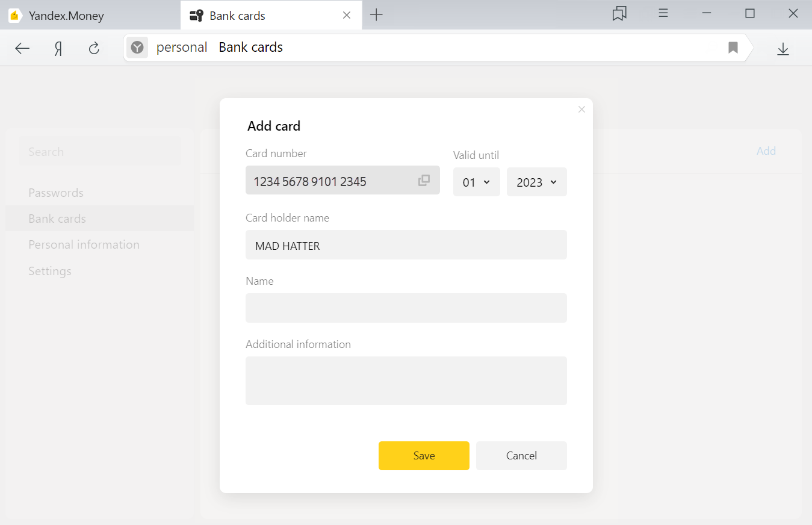
Task: Open the bookmarks panel icon in title bar
Action: [619, 14]
